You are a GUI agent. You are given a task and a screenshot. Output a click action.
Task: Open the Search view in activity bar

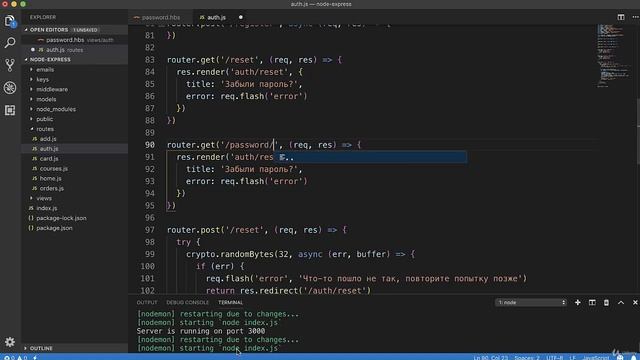[x=10, y=42]
